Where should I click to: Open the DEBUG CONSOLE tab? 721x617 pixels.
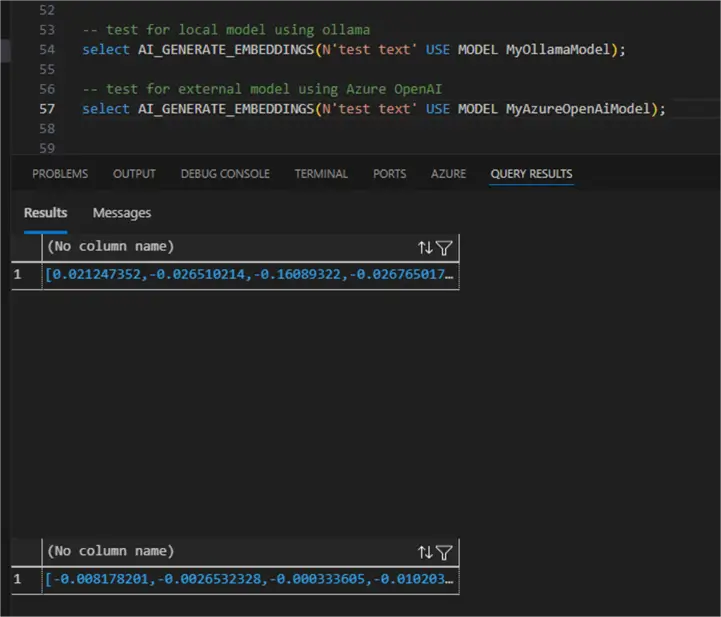coord(225,174)
